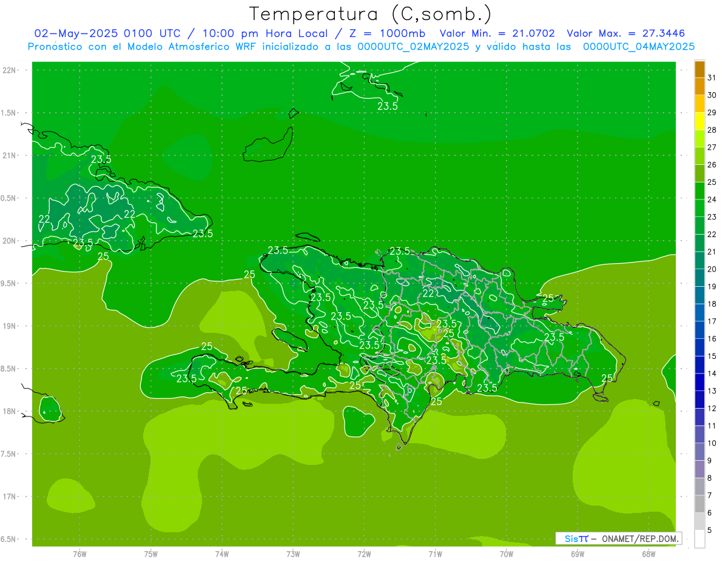This screenshot has height=562, width=728.
Task: Click the colorbar value label "6"
Action: pos(709,513)
